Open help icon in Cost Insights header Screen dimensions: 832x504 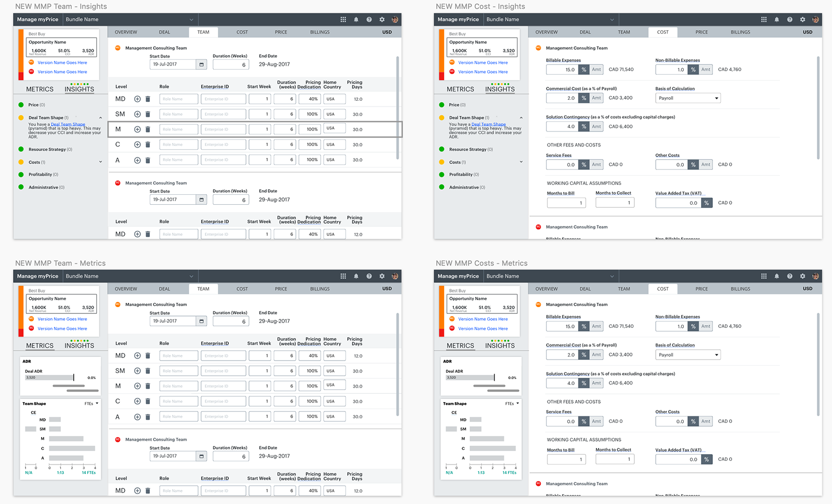click(789, 19)
